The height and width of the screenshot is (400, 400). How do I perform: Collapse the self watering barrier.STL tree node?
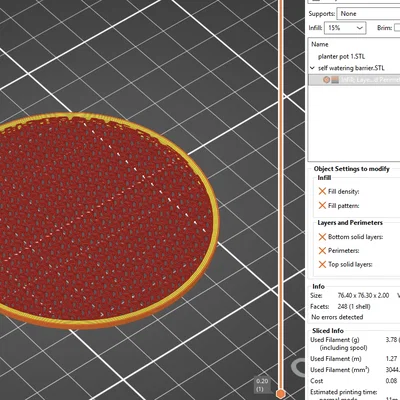[312, 68]
